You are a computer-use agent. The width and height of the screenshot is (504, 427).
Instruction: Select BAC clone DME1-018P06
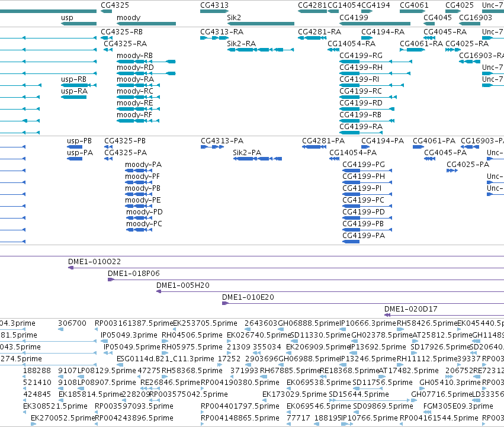pos(134,274)
